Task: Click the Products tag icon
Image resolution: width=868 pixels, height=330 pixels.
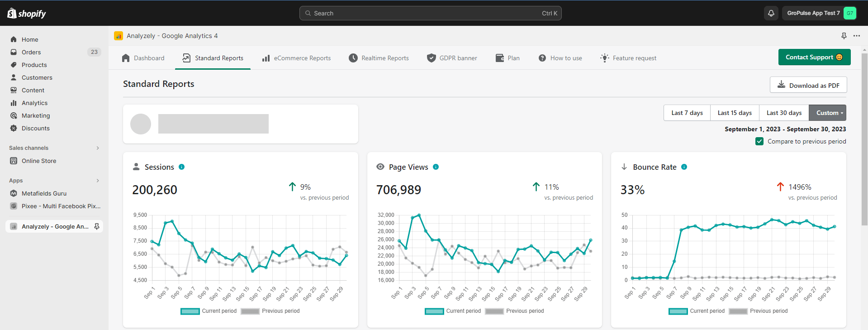Action: coord(14,65)
